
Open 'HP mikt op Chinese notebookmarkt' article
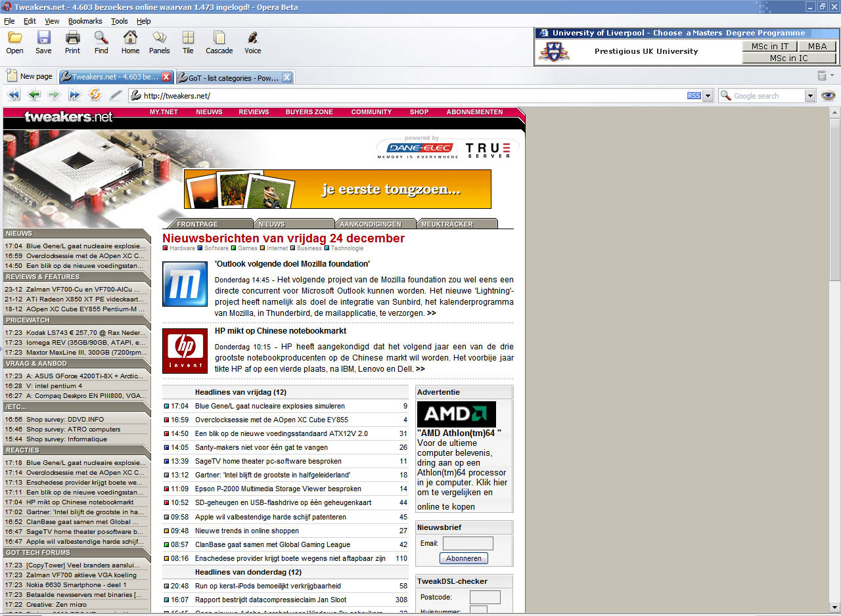pyautogui.click(x=281, y=330)
